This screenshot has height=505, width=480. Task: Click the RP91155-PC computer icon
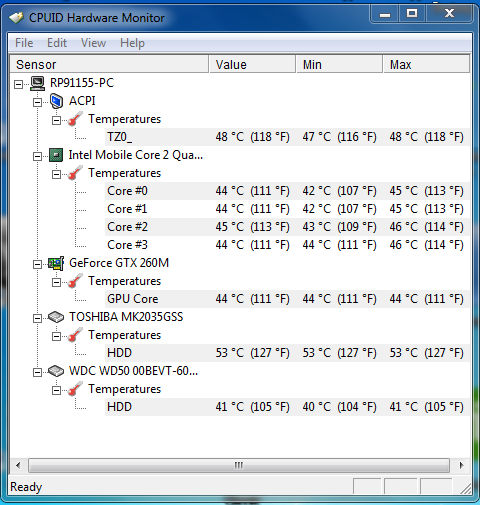(37, 83)
